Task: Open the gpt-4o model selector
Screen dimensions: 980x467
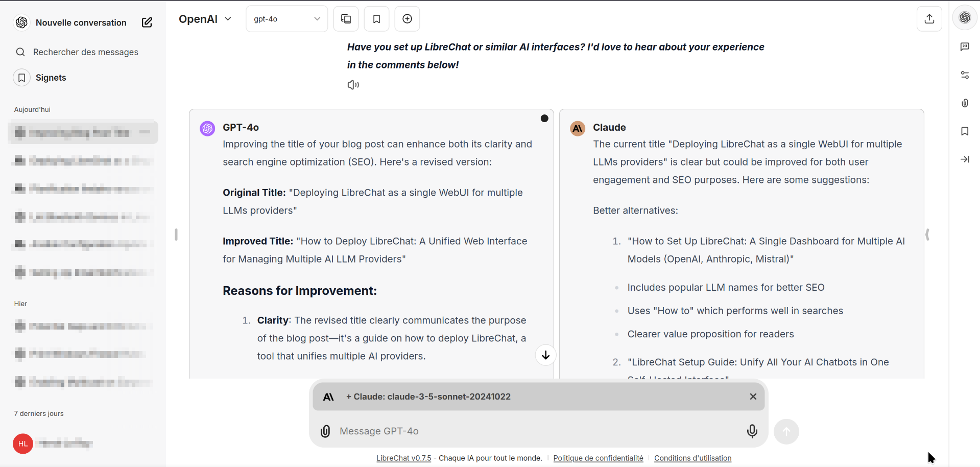Action: pyautogui.click(x=287, y=19)
